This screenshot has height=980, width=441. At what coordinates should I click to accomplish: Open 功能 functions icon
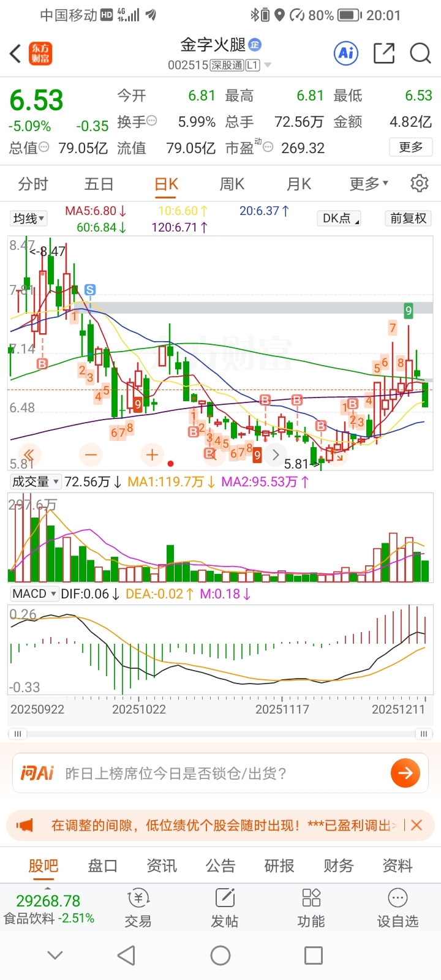tap(311, 908)
